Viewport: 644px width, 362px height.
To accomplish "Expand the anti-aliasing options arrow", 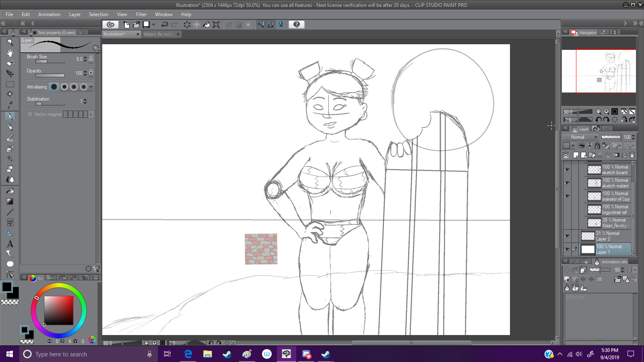I will pyautogui.click(x=91, y=87).
